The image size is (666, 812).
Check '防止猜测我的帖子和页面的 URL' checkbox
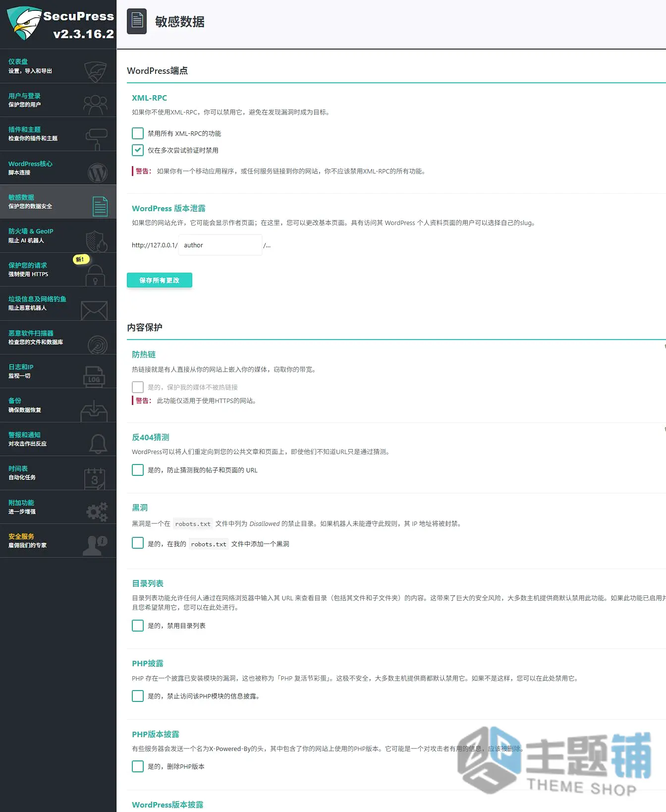[x=138, y=470]
